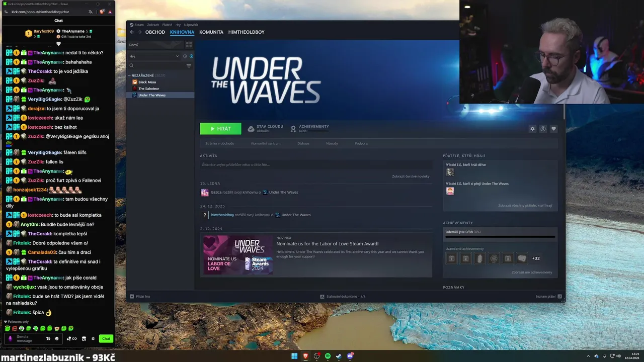Go back with Steam's back arrow
Screen dimensions: 644x362
point(132,32)
